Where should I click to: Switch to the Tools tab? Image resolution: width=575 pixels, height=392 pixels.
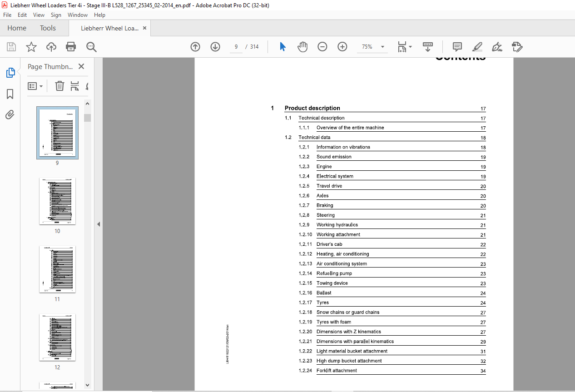point(48,28)
